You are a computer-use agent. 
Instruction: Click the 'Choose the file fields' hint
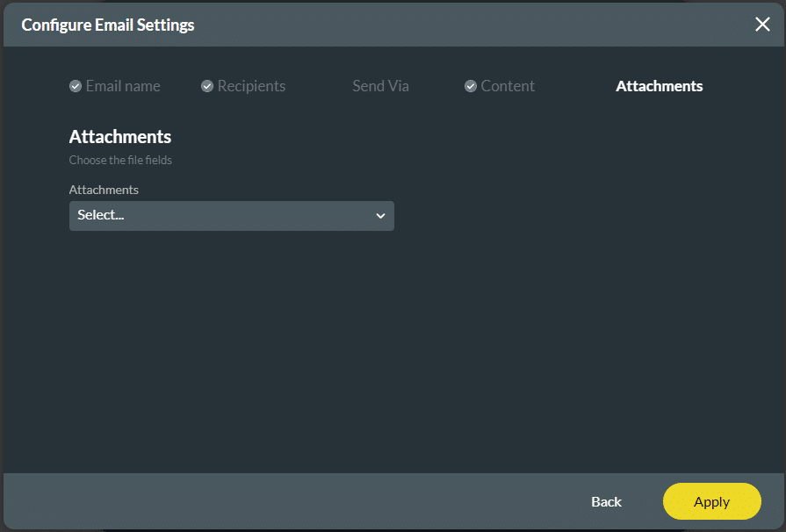120,161
